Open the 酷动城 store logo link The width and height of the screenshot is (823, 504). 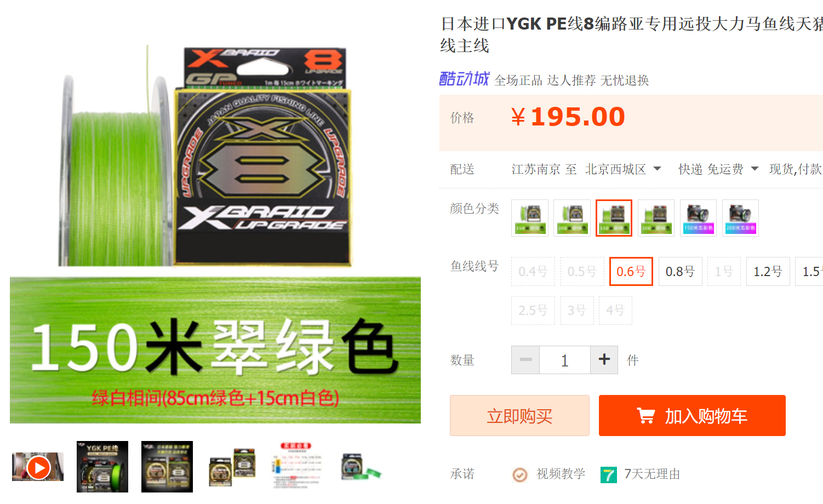point(464,79)
